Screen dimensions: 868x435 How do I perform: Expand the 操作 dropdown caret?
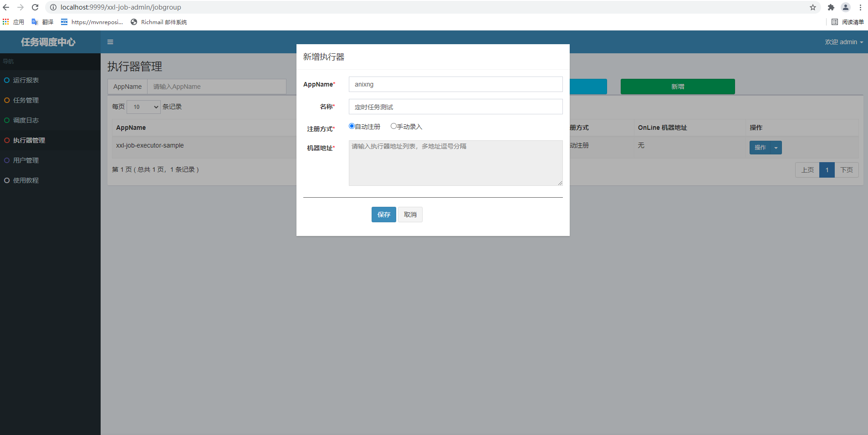(x=776, y=148)
